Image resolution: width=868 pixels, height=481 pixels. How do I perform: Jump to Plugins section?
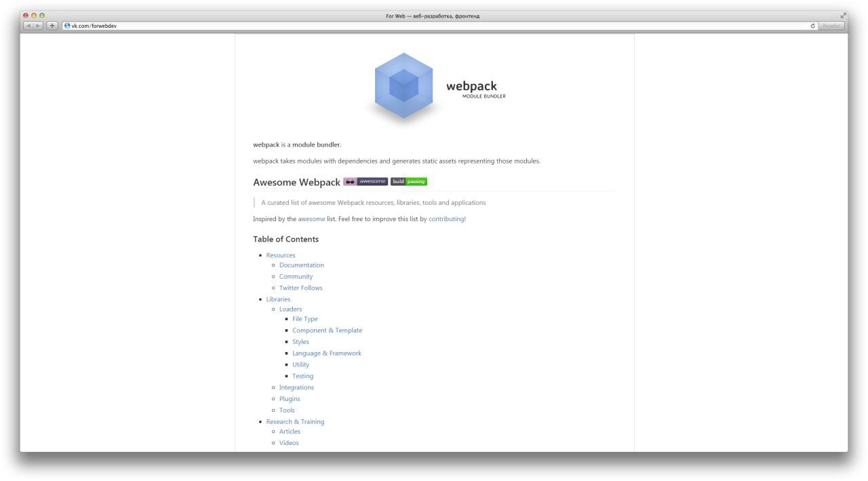(x=290, y=399)
